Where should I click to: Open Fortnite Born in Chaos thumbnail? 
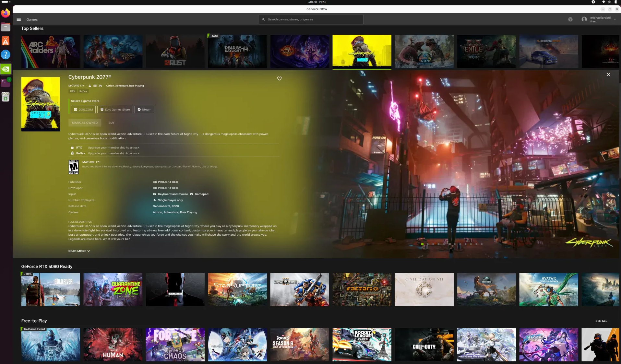(175, 345)
